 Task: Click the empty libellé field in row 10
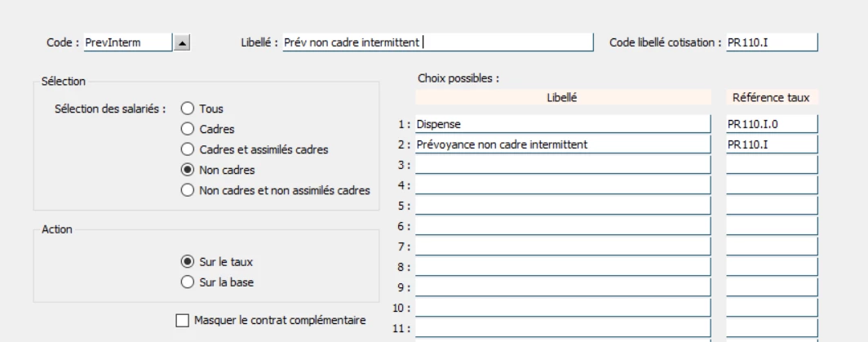click(563, 309)
